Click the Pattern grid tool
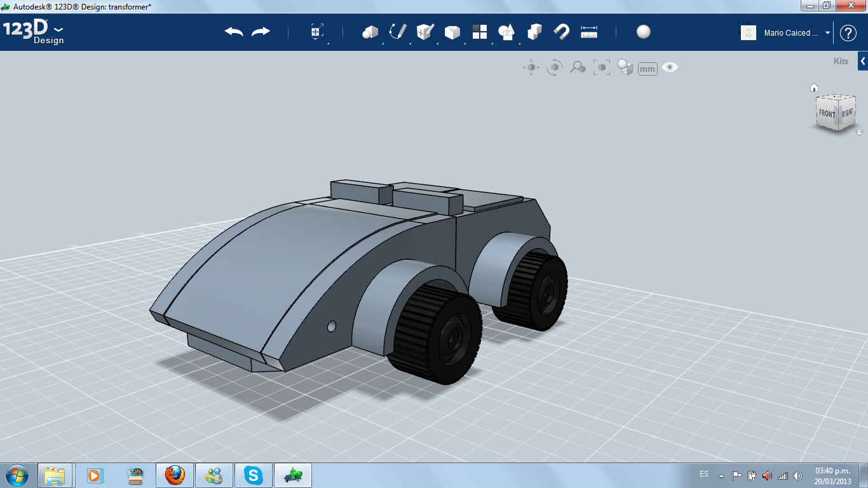The height and width of the screenshot is (488, 868). (x=479, y=32)
